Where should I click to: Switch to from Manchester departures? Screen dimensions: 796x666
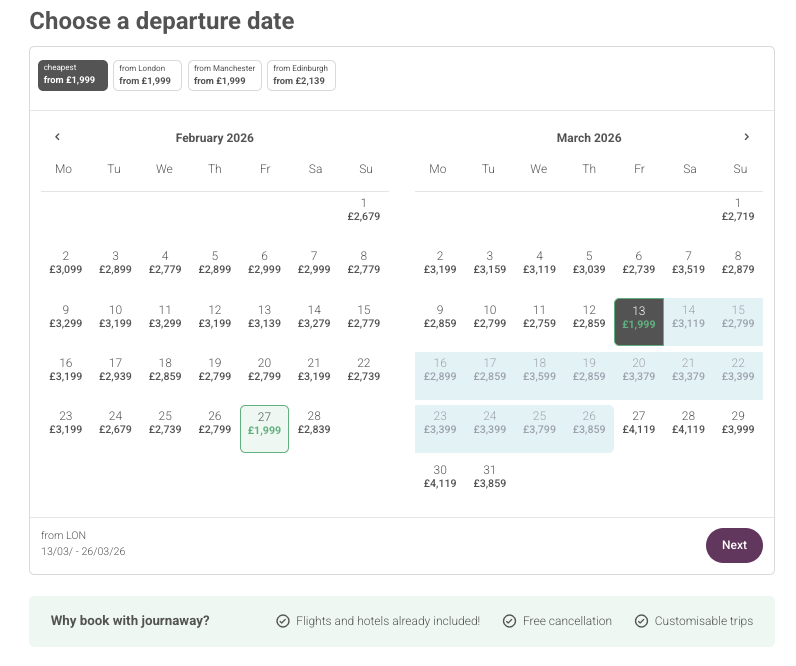click(224, 75)
